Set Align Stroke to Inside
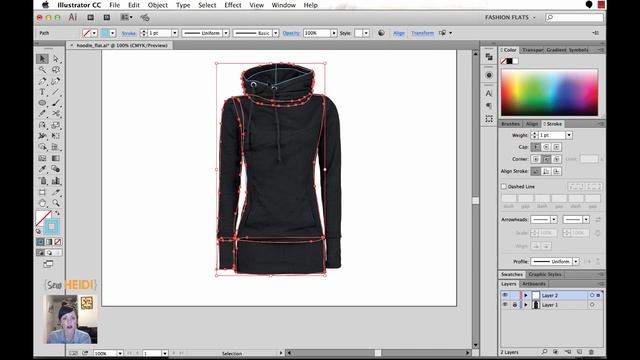This screenshot has height=360, width=640. (546, 171)
